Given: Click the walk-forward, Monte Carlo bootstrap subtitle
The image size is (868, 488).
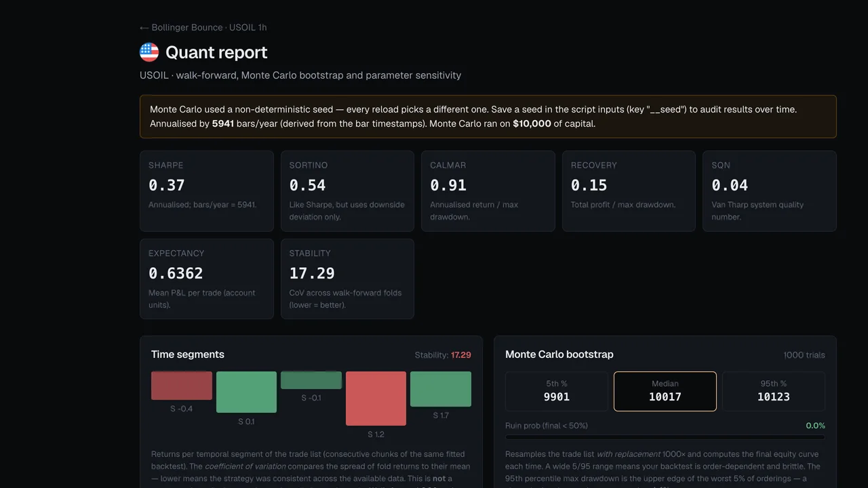Looking at the screenshot, I should [x=300, y=75].
